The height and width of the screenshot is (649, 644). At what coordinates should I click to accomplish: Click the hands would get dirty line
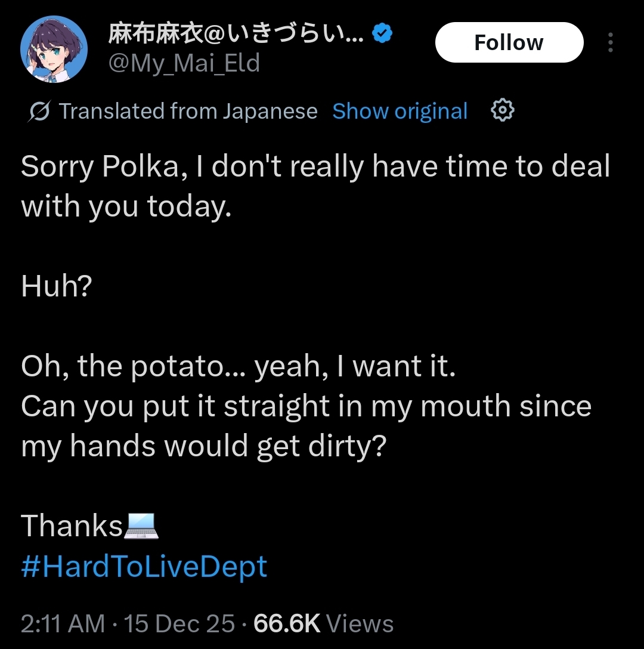[x=204, y=446]
